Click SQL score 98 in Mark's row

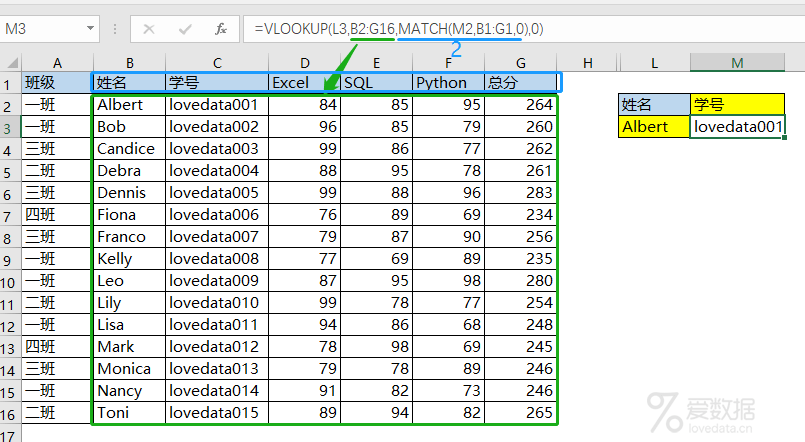click(x=376, y=347)
